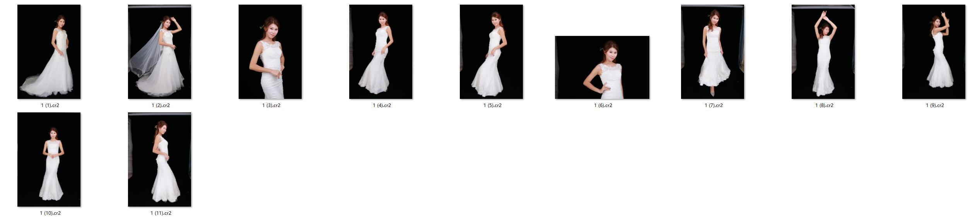Viewport: 980px width, 224px height.
Task: Click the side-profile thumbnail 1 (11).cr2
Action: pos(160,160)
